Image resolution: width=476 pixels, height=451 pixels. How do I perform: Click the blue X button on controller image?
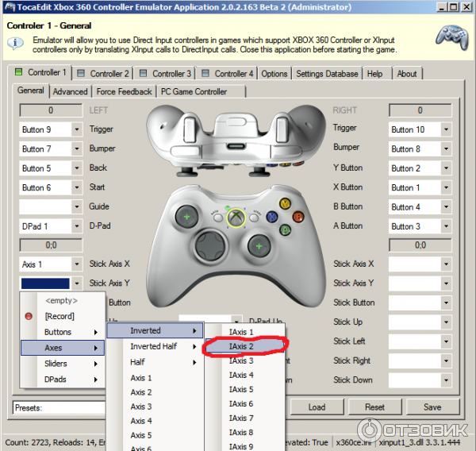tap(272, 217)
